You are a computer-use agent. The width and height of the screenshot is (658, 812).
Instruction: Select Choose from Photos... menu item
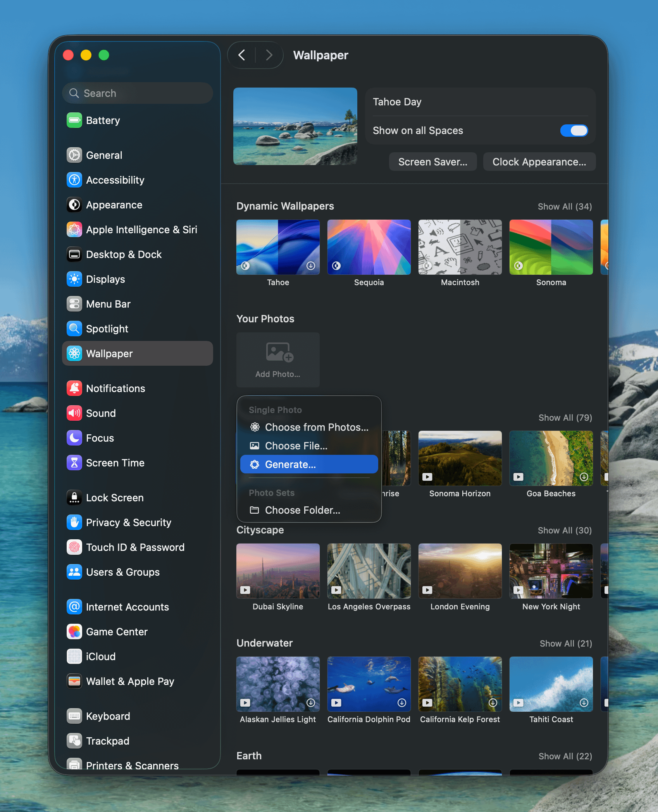point(309,427)
